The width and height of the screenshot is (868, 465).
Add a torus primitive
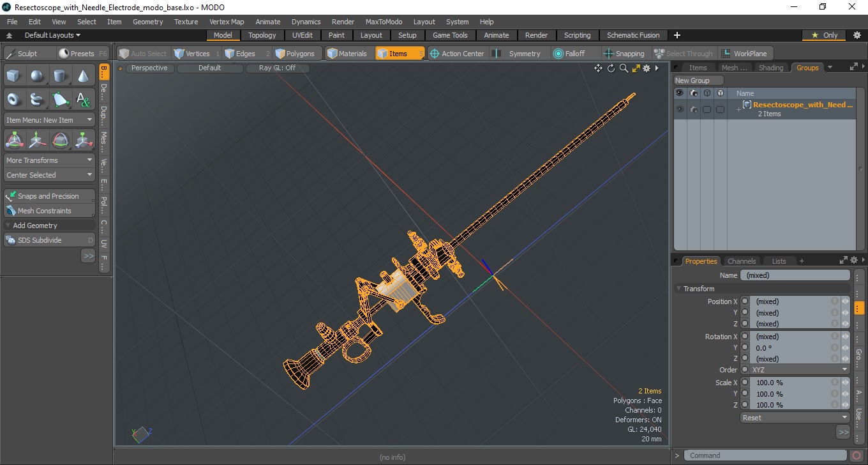13,99
